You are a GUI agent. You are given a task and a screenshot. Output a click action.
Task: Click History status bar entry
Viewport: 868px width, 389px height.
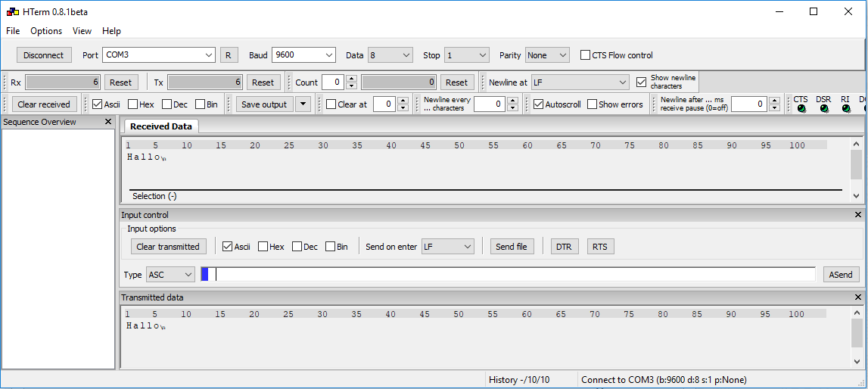pos(519,380)
